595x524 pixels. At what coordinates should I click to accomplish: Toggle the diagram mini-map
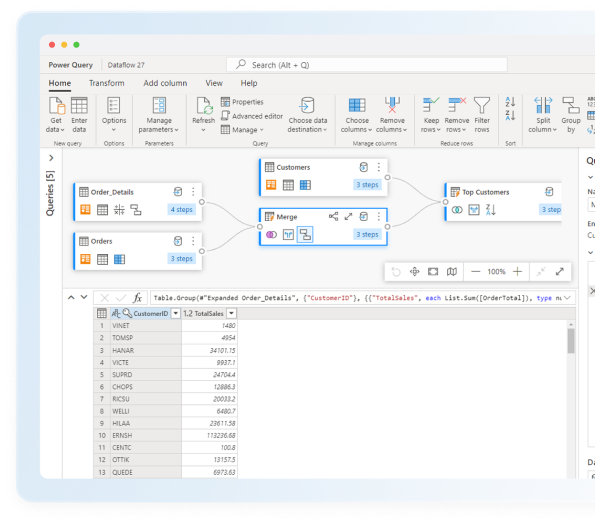pos(452,272)
